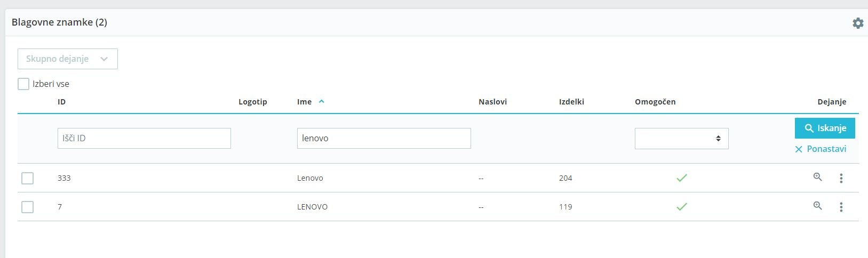Toggle enabled checkmark for LENOVO row 7
The width and height of the screenshot is (868, 258).
tap(681, 207)
